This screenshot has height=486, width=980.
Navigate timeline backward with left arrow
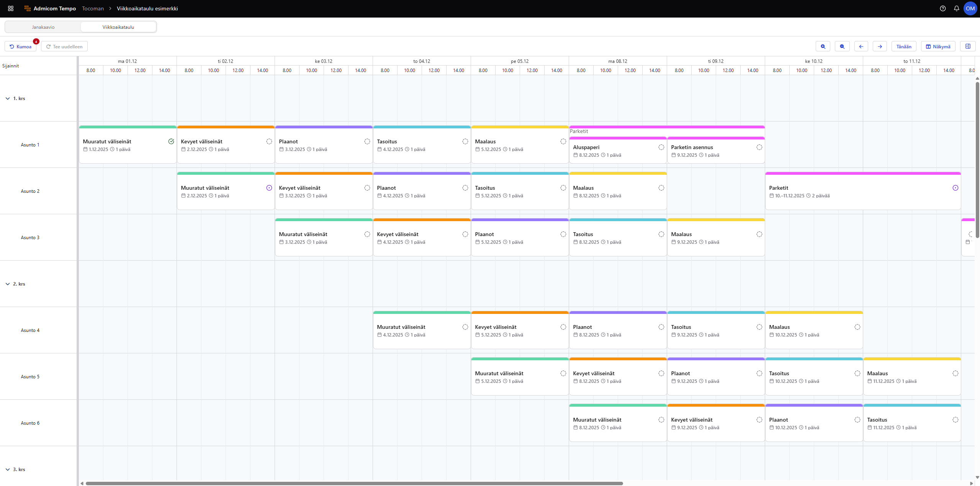861,46
